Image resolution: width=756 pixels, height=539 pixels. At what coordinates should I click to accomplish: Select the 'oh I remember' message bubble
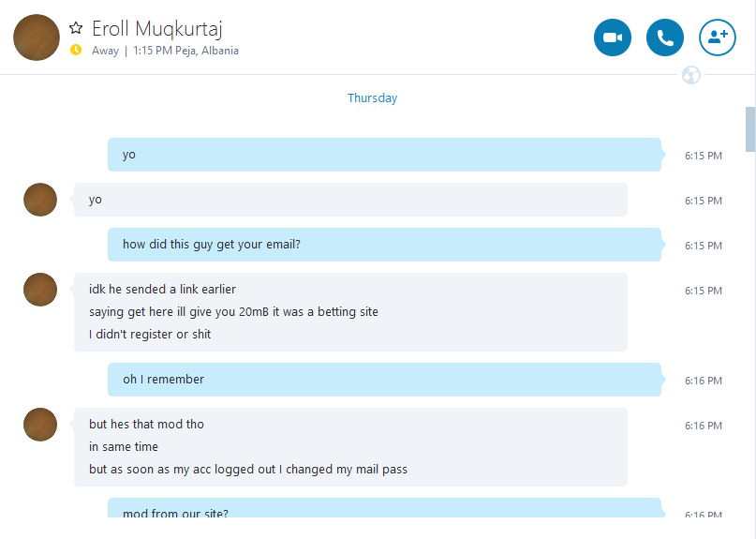point(384,380)
